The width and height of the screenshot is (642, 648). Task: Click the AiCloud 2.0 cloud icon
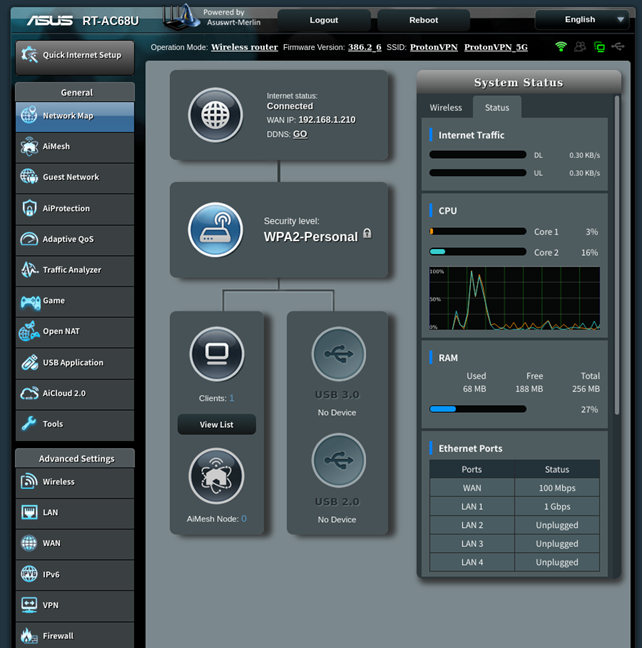[29, 393]
